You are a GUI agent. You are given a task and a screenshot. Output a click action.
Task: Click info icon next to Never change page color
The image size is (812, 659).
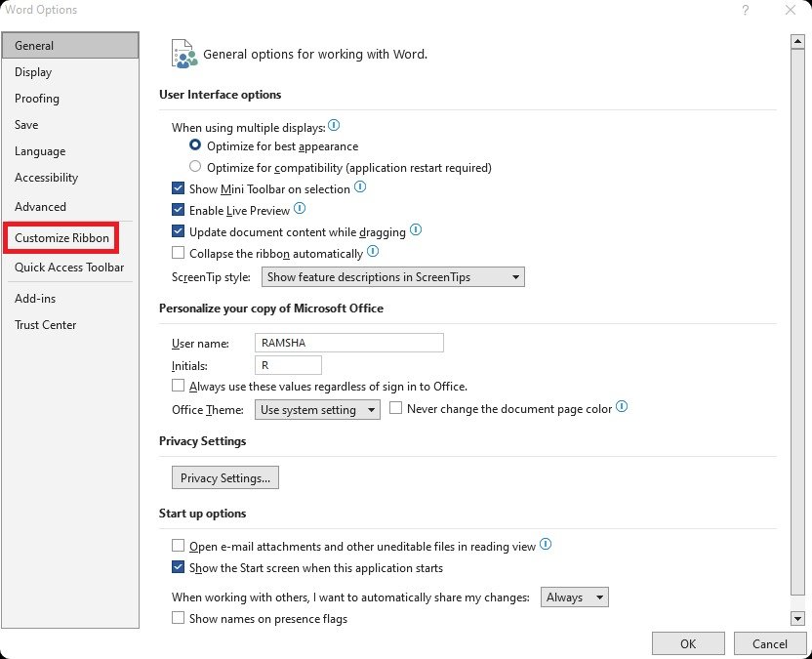coord(622,407)
